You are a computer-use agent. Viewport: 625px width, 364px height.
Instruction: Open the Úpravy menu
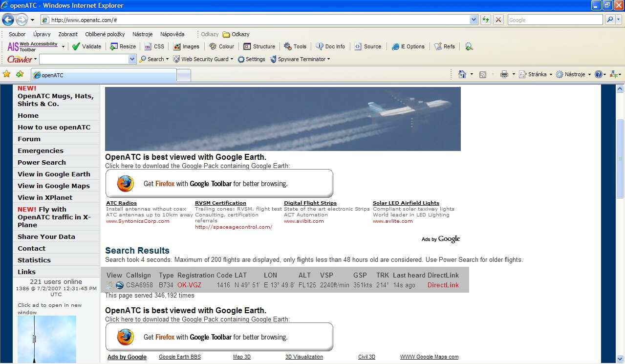point(42,34)
